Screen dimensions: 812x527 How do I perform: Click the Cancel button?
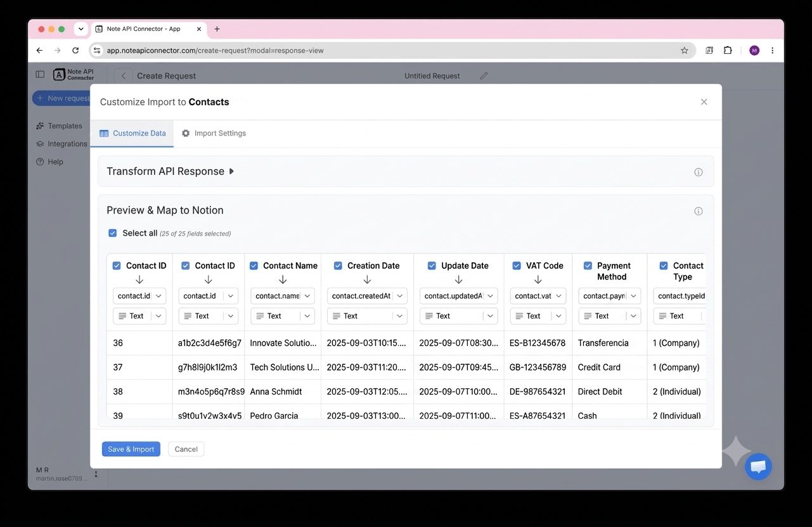click(x=186, y=449)
